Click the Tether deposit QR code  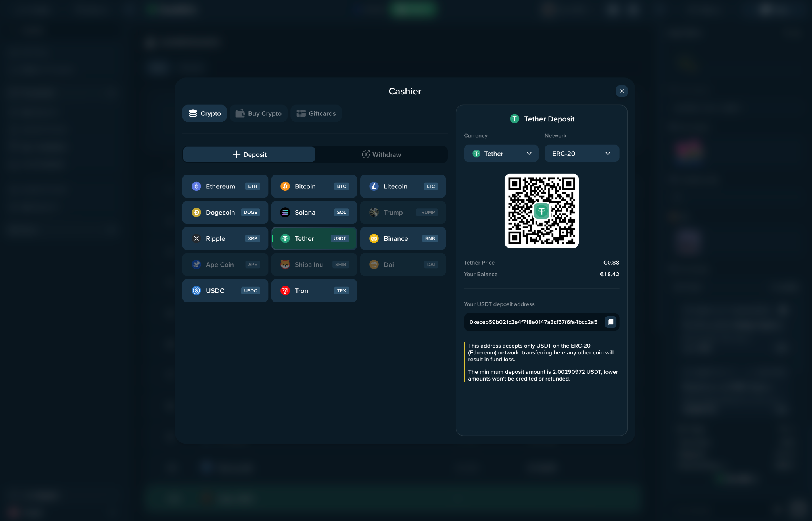point(541,211)
